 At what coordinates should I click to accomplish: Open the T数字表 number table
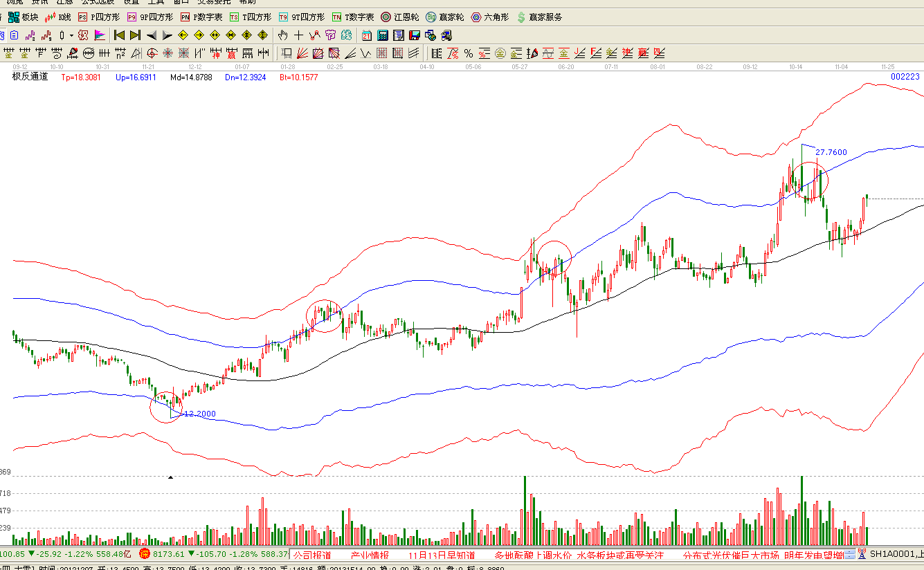click(353, 17)
